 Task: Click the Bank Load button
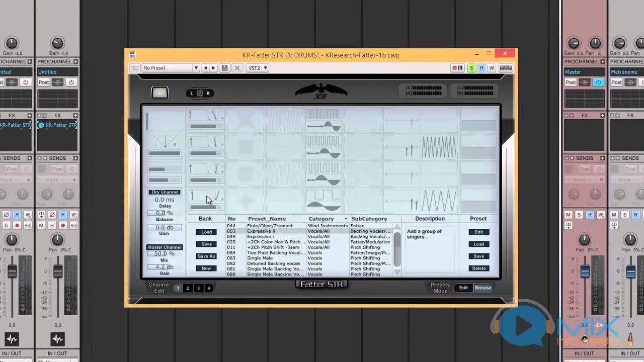[206, 232]
